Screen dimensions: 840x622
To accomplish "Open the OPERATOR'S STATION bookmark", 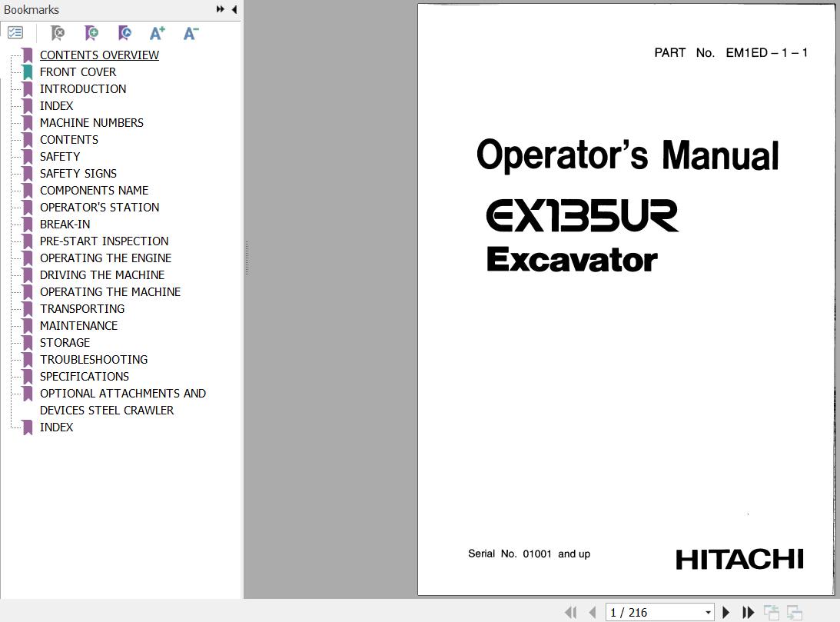I will pyautogui.click(x=100, y=208).
